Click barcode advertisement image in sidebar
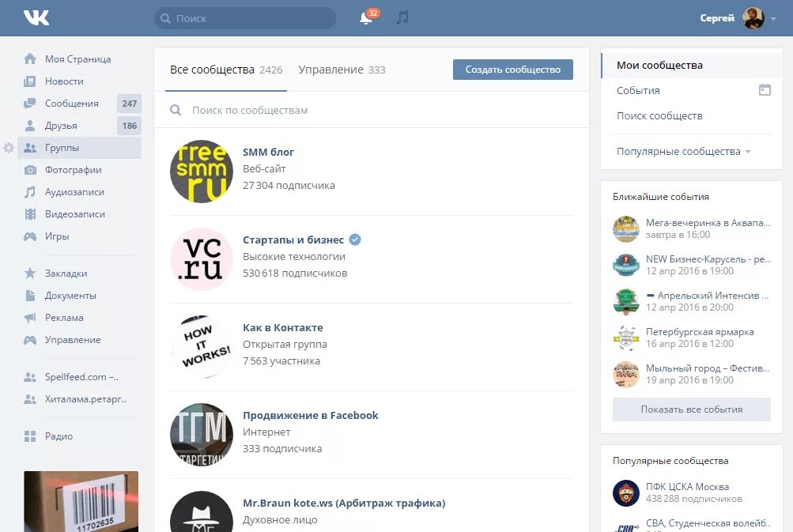Viewport: 793px width, 532px height. click(81, 502)
